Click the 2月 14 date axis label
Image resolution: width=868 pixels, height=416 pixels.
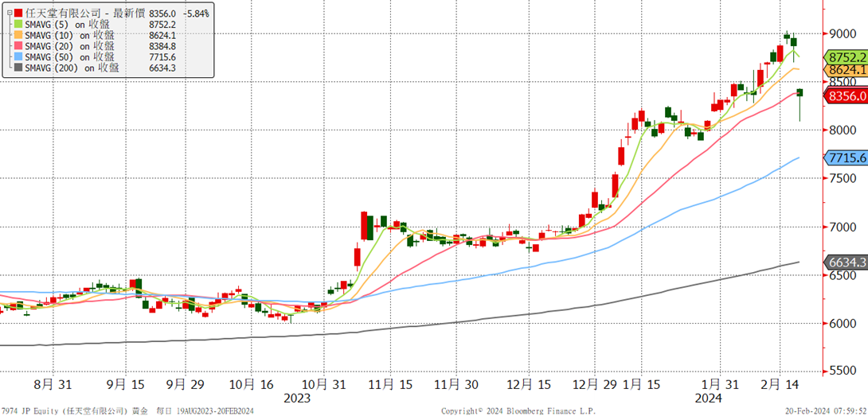[x=780, y=383]
